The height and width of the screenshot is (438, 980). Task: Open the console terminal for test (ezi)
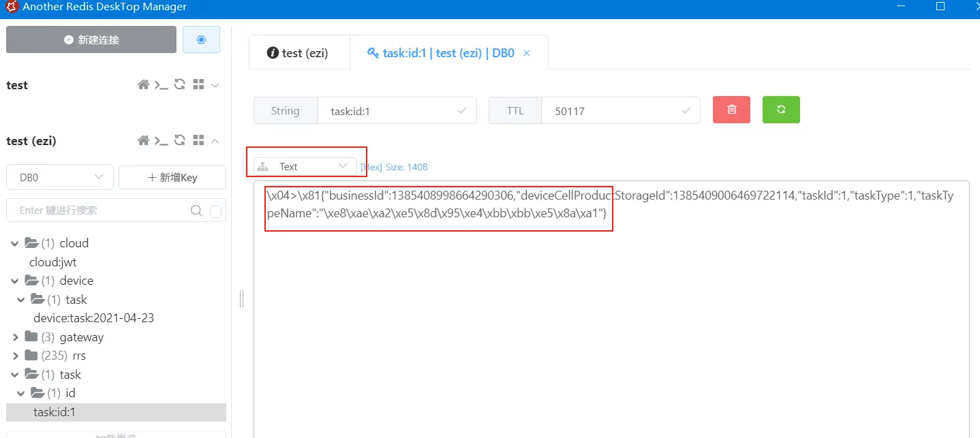pos(161,140)
